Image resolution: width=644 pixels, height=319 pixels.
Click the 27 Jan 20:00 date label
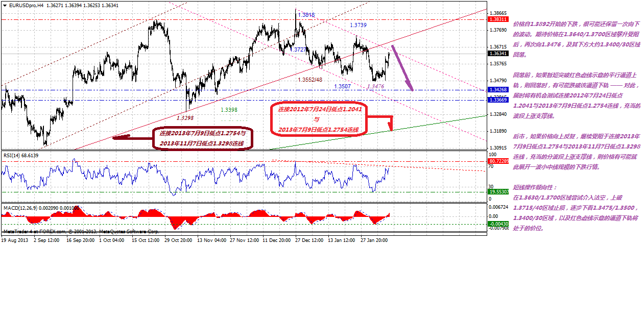(374, 239)
